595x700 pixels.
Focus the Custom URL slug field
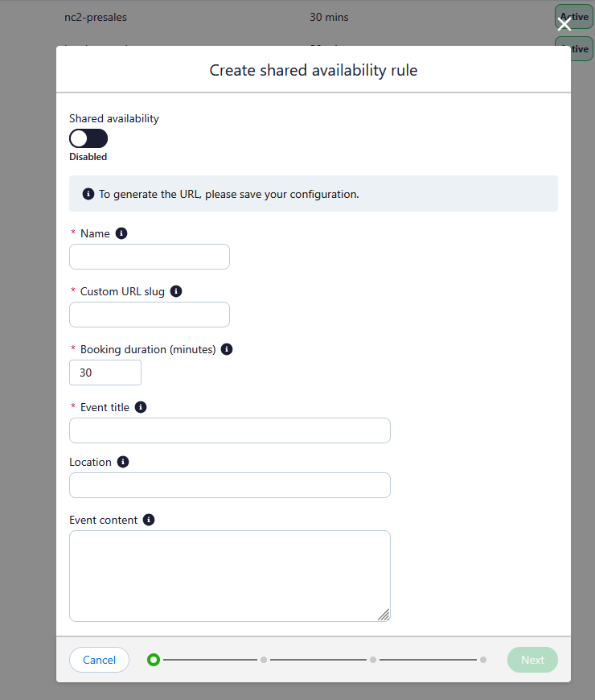(x=150, y=315)
